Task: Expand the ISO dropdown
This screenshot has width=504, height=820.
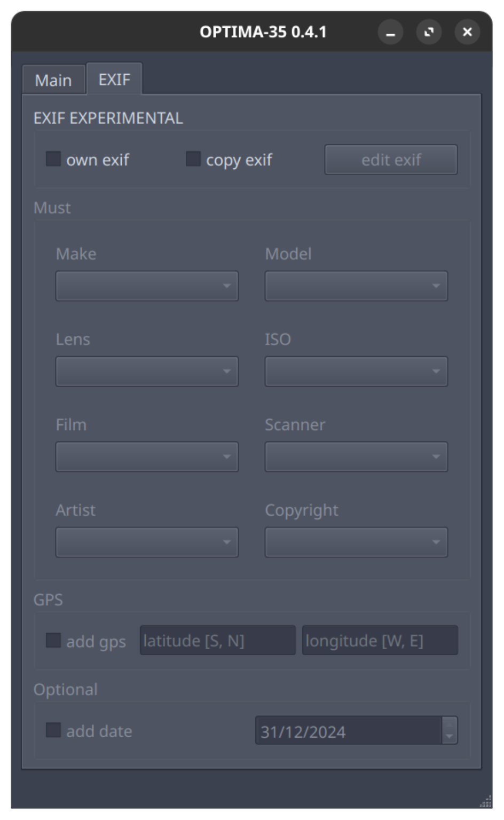Action: point(356,371)
